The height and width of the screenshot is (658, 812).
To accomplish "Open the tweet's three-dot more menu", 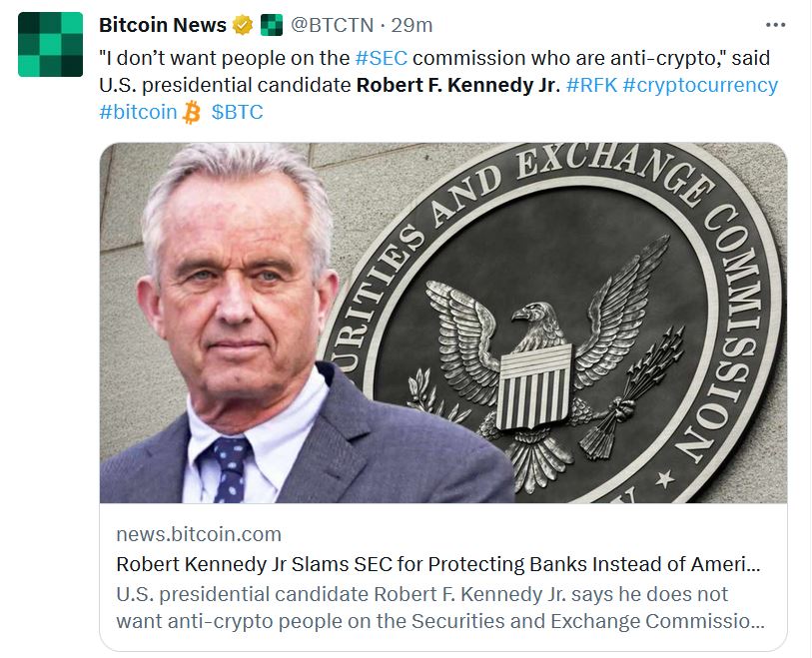I will point(775,25).
